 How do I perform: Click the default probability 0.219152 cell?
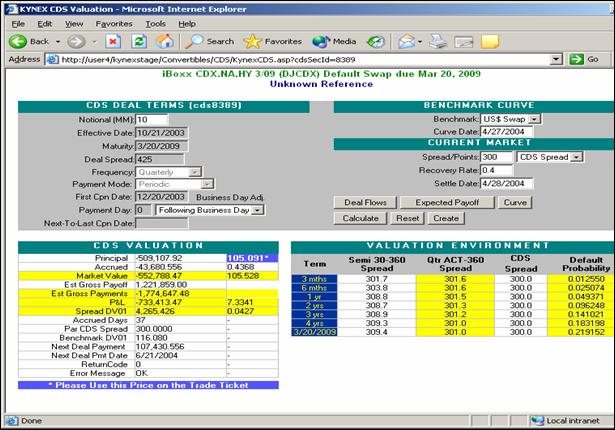pos(580,332)
